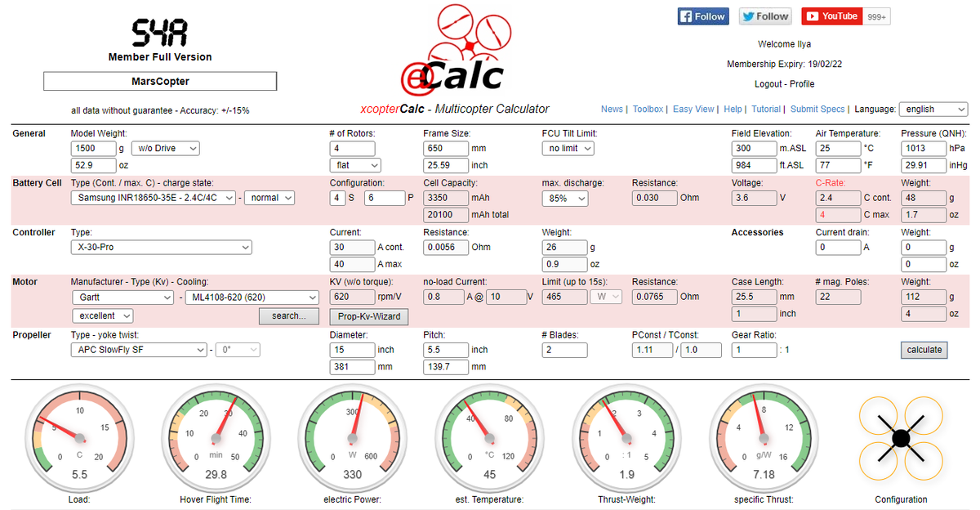Image resolution: width=980 pixels, height=510 pixels.
Task: Open the Submit Specs link
Action: coord(817,110)
